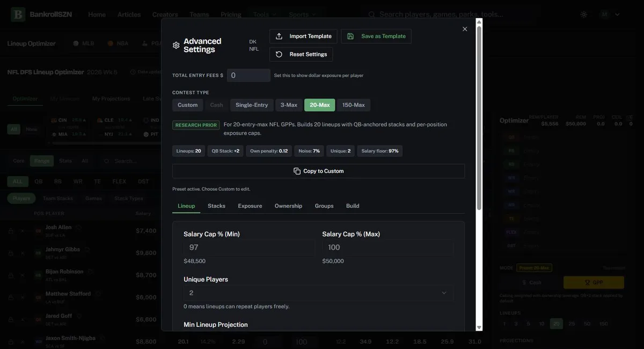644x349 pixels.
Task: Open the account menu chevron next to avatar
Action: pyautogui.click(x=617, y=14)
